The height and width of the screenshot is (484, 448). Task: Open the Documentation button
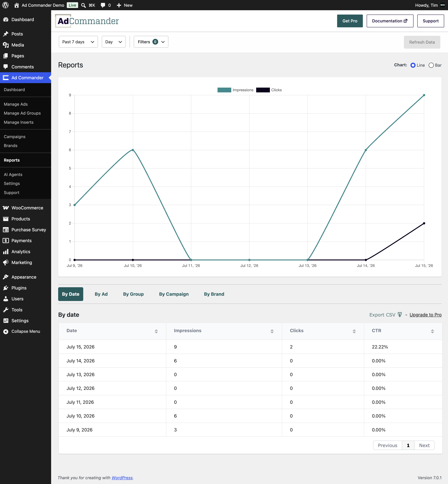[x=390, y=21]
